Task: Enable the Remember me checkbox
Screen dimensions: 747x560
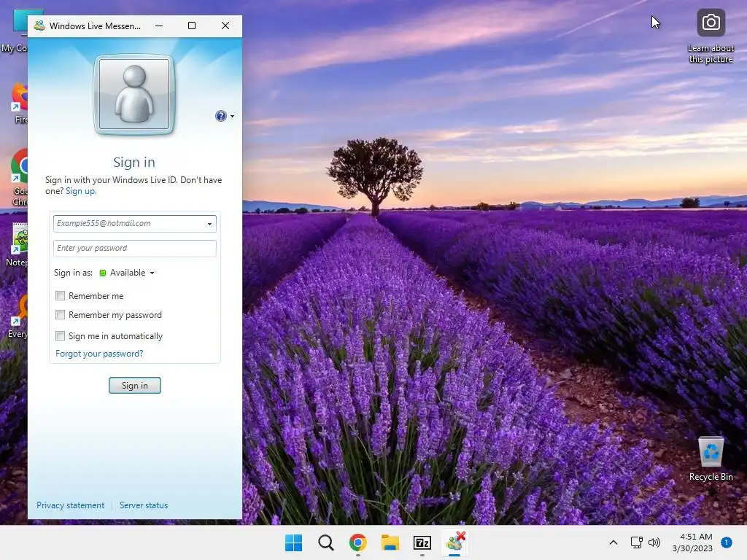Action: coord(60,296)
